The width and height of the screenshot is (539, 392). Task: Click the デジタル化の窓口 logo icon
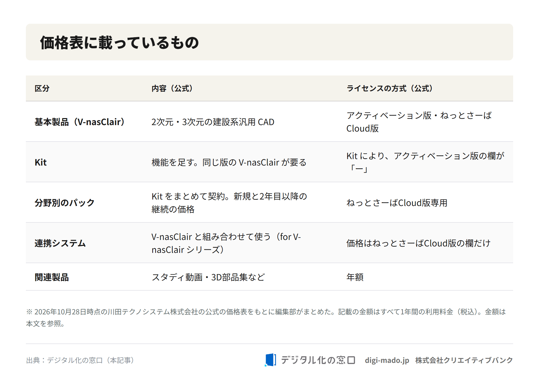coord(270,360)
